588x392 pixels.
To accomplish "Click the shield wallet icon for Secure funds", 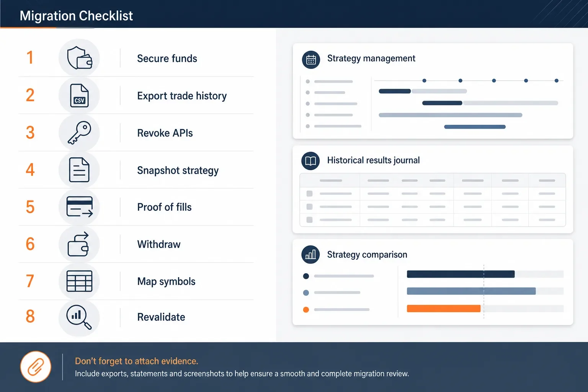I will click(x=80, y=58).
